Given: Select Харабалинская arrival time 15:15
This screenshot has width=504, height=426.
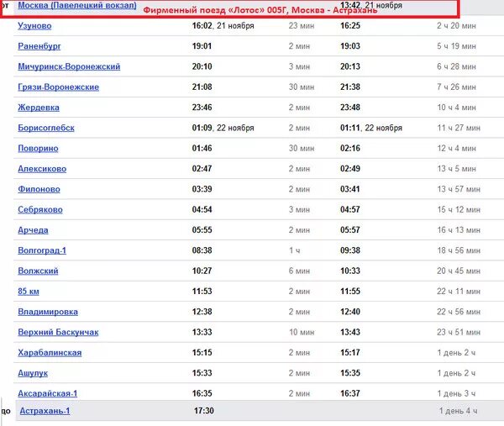Looking at the screenshot, I should point(202,353).
